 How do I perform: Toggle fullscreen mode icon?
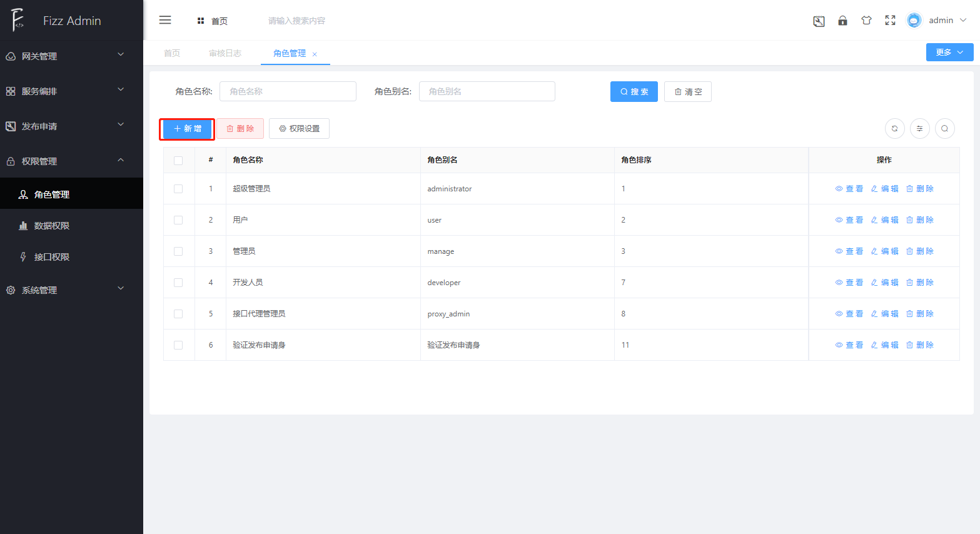(890, 21)
